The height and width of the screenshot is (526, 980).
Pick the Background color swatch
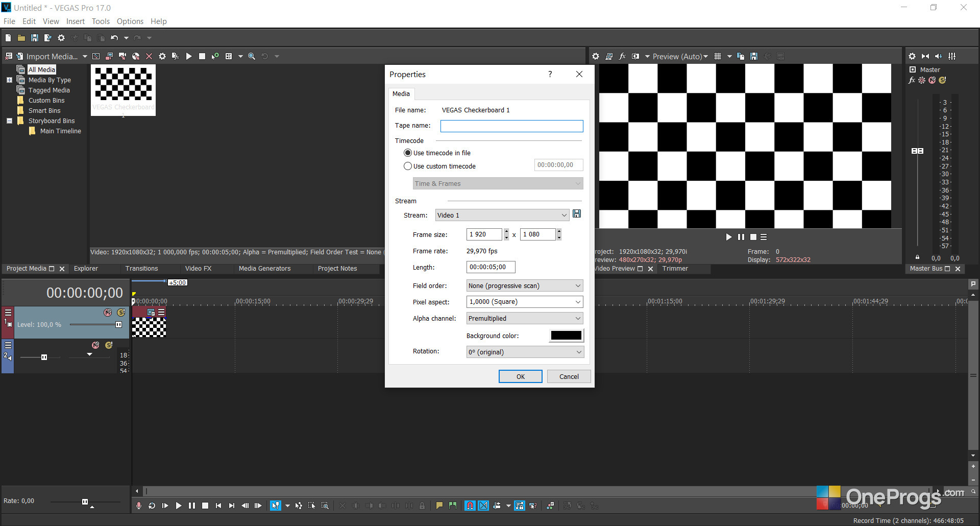(566, 336)
